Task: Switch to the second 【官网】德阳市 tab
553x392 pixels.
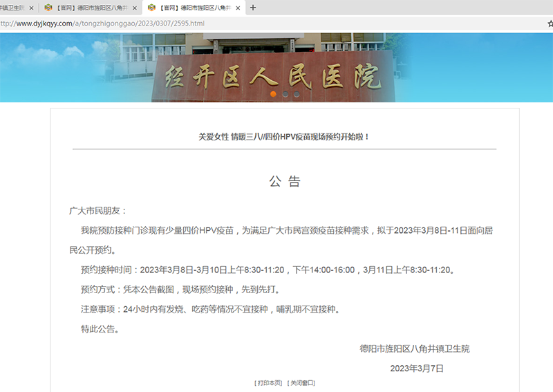Action: (86, 8)
